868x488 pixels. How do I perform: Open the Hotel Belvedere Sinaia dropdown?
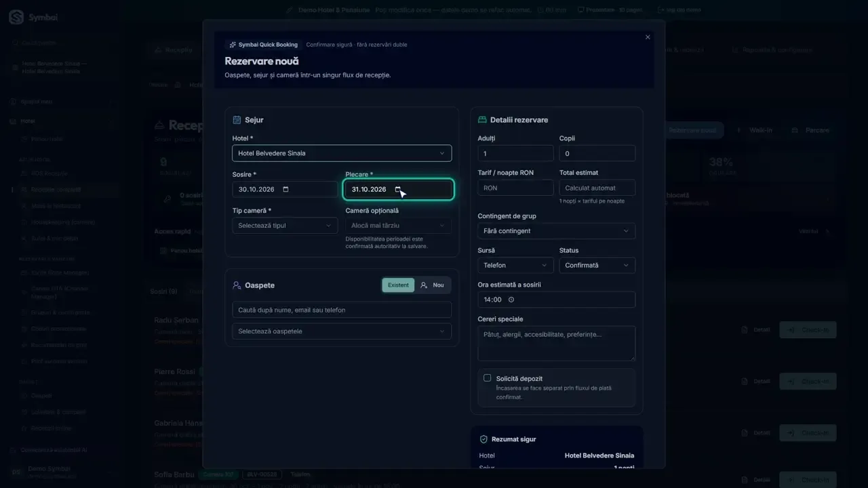342,153
